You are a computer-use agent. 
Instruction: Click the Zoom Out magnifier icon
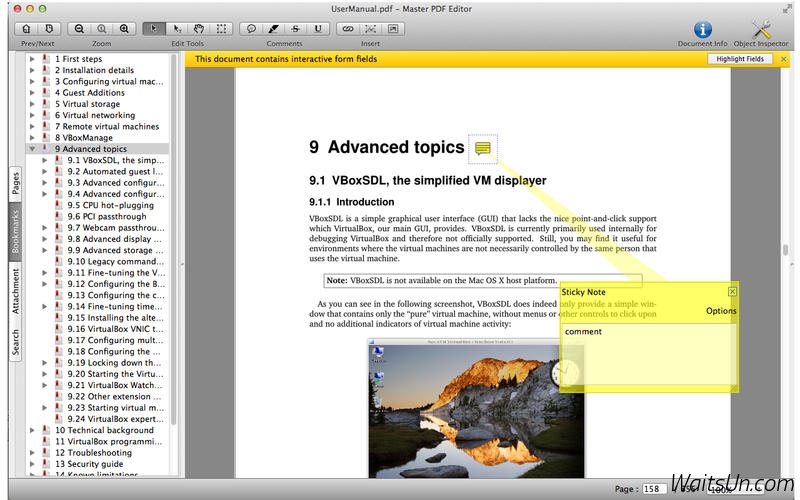(x=79, y=29)
